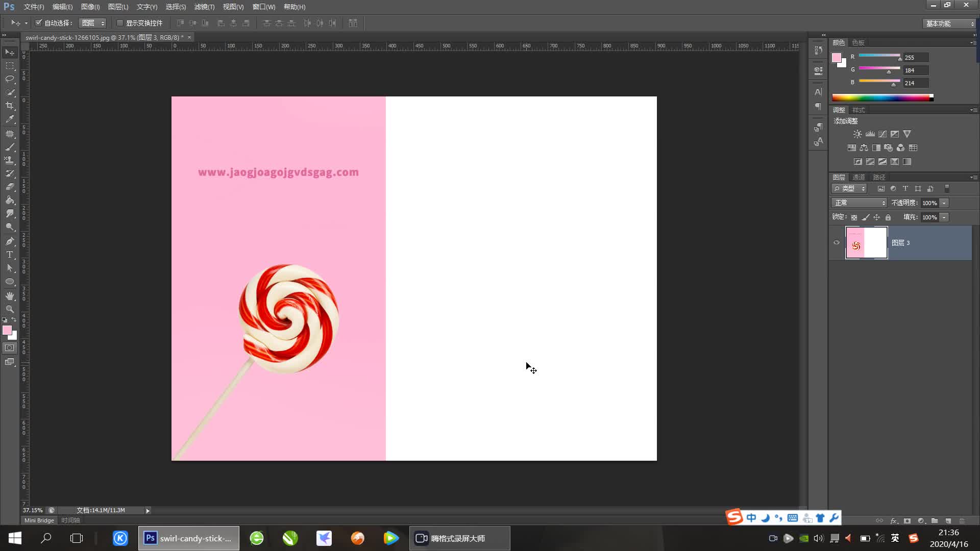The width and height of the screenshot is (980, 551).
Task: Open Windows Start menu
Action: (15, 538)
